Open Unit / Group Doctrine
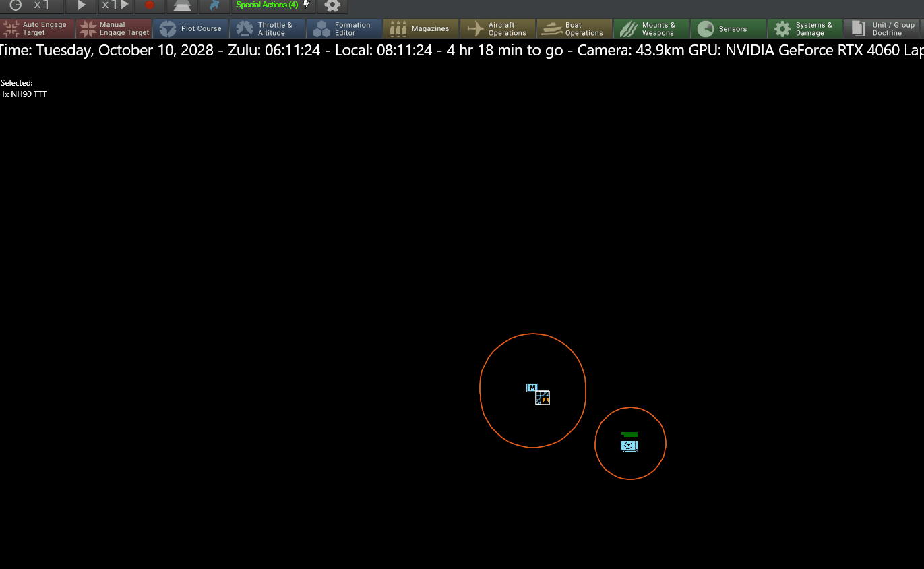 882,28
